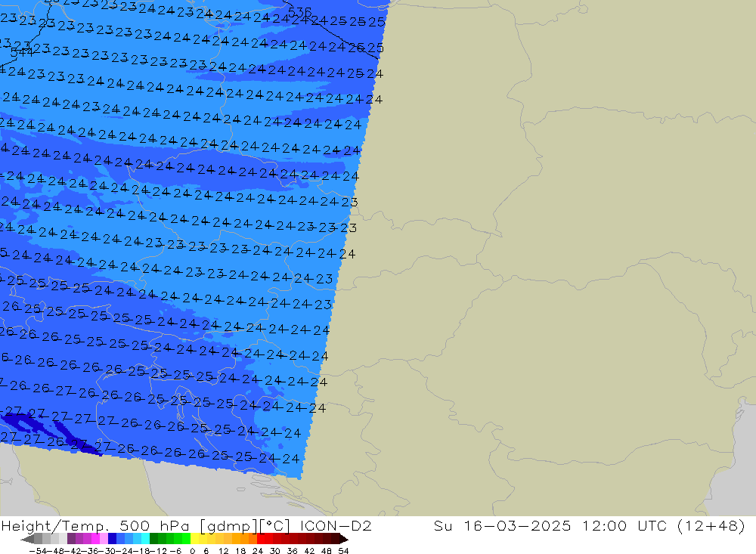Click the 'ICON-D2' model label
The height and width of the screenshot is (554, 756).
tap(336, 525)
